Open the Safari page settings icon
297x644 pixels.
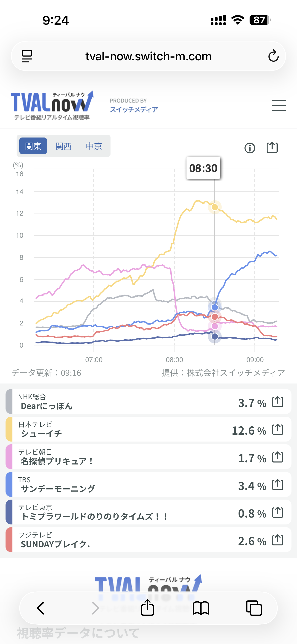[27, 56]
